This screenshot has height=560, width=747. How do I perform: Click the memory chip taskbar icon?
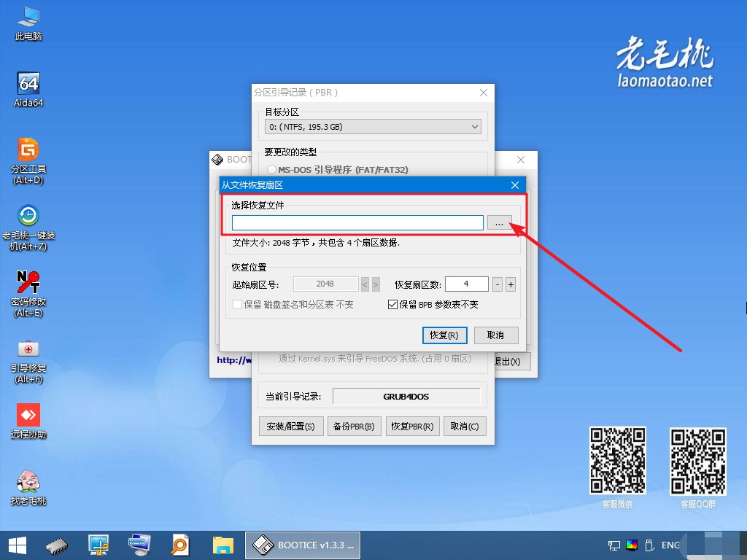(x=57, y=546)
